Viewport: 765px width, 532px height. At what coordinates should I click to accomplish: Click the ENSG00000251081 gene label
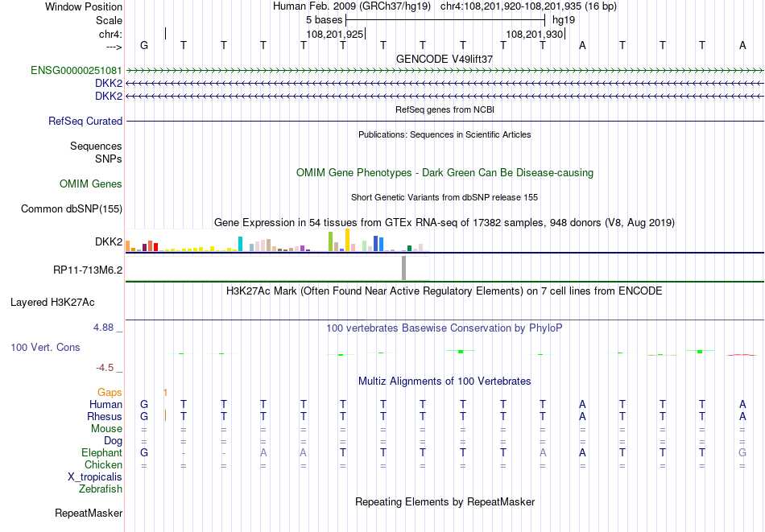click(76, 70)
